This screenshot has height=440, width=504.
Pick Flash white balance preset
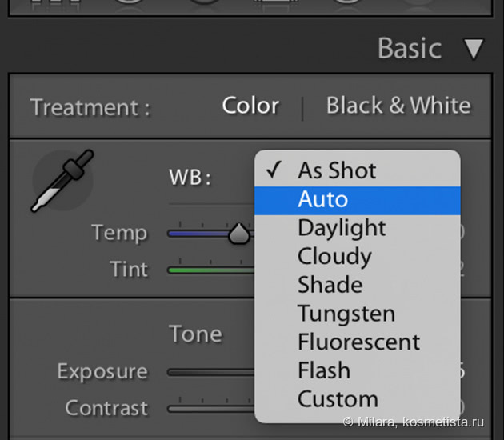pos(358,370)
